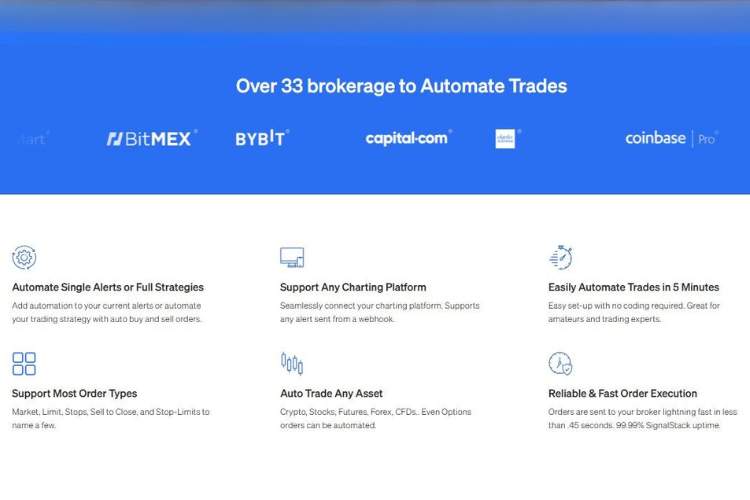Image resolution: width=750 pixels, height=500 pixels.
Task: Click 'Reliable & Fast Order Execution' heading
Action: pyautogui.click(x=622, y=393)
